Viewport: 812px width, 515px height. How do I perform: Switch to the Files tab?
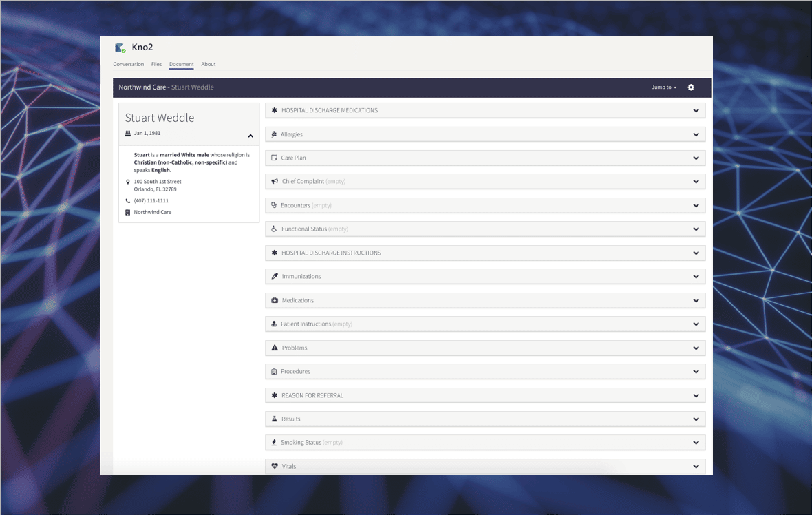pyautogui.click(x=156, y=64)
